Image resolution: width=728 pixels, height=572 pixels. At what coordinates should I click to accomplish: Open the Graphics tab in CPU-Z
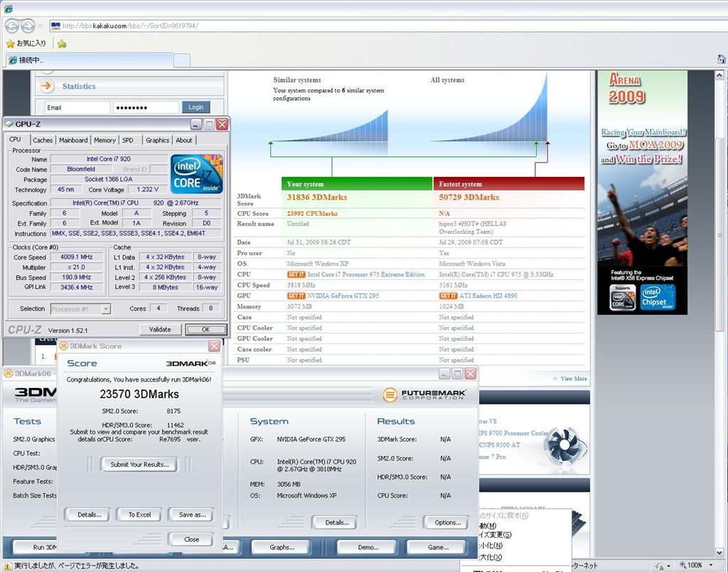point(157,140)
